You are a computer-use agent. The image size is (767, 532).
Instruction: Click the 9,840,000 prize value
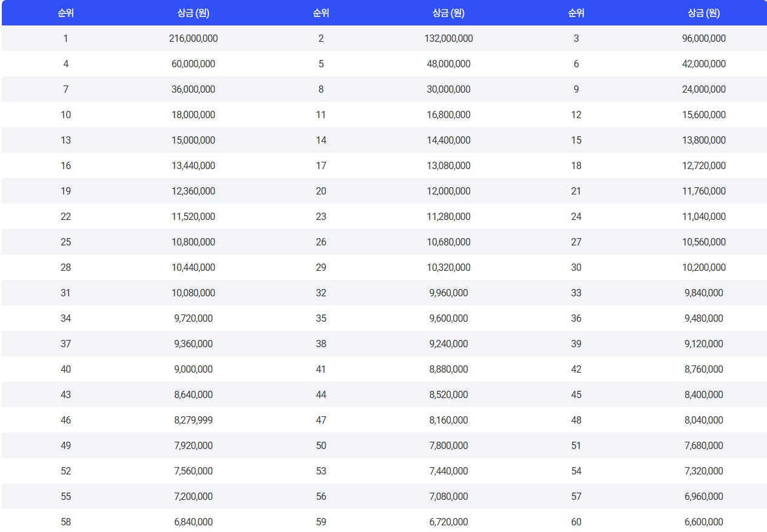pyautogui.click(x=704, y=293)
